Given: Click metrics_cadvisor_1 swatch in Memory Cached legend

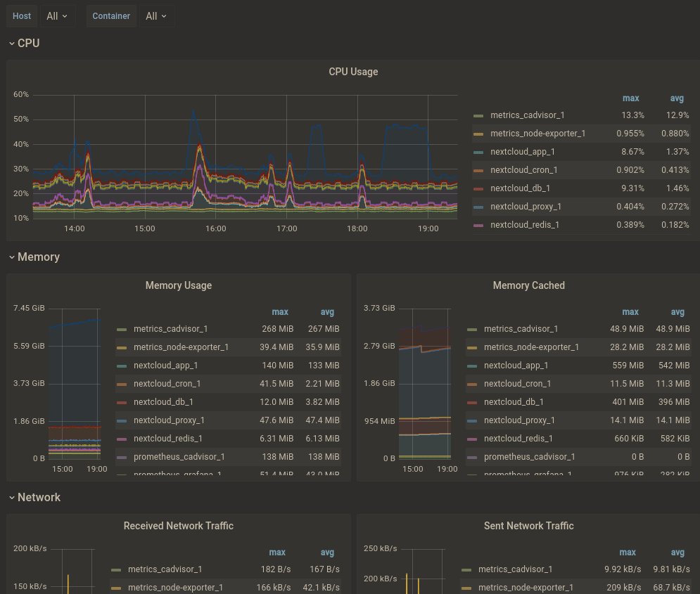Looking at the screenshot, I should [472, 330].
